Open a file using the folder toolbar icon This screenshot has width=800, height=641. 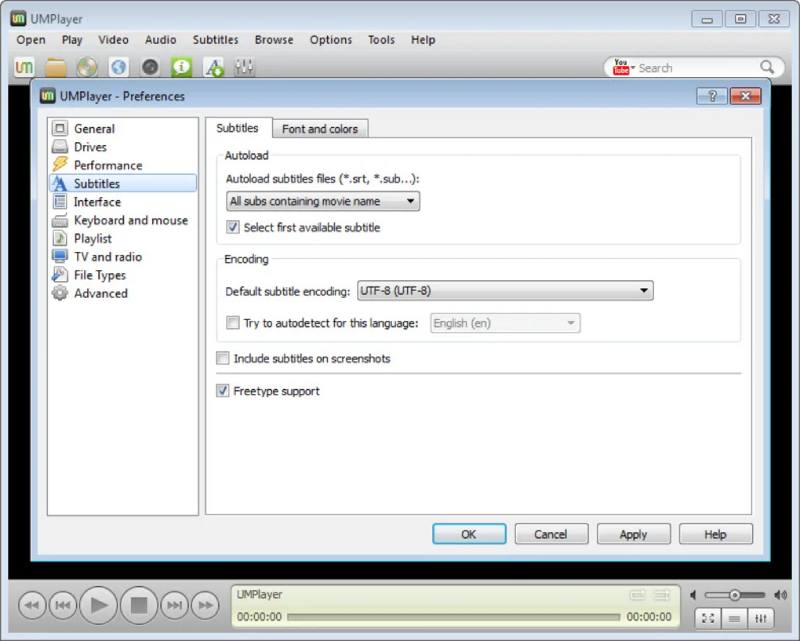click(x=55, y=67)
